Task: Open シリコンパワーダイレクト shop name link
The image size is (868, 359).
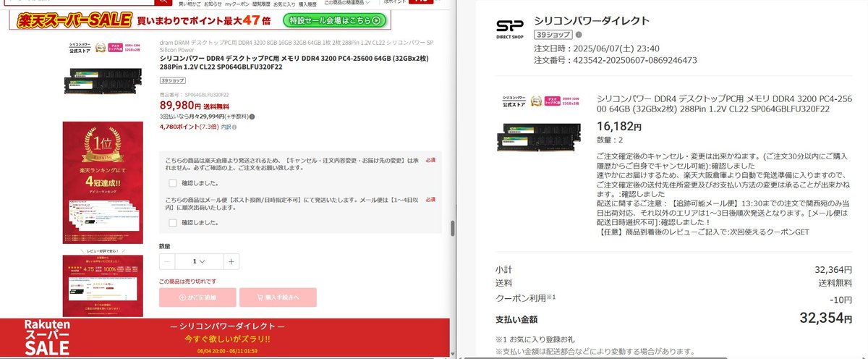Action: pyautogui.click(x=592, y=20)
